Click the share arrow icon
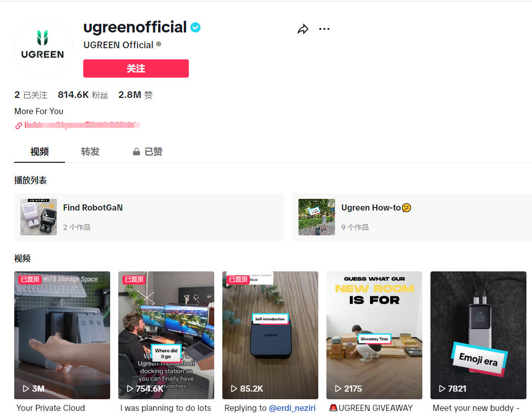 pos(303,29)
